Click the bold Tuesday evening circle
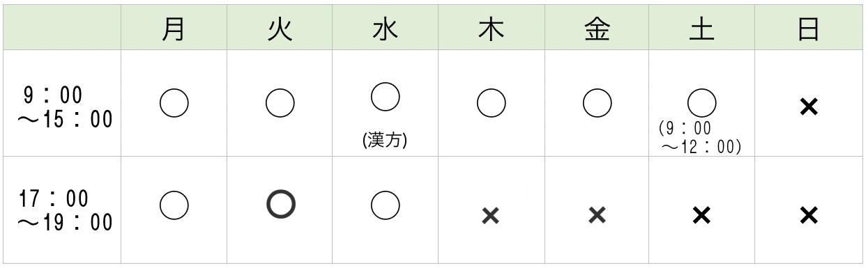868x268 pixels. [x=280, y=204]
